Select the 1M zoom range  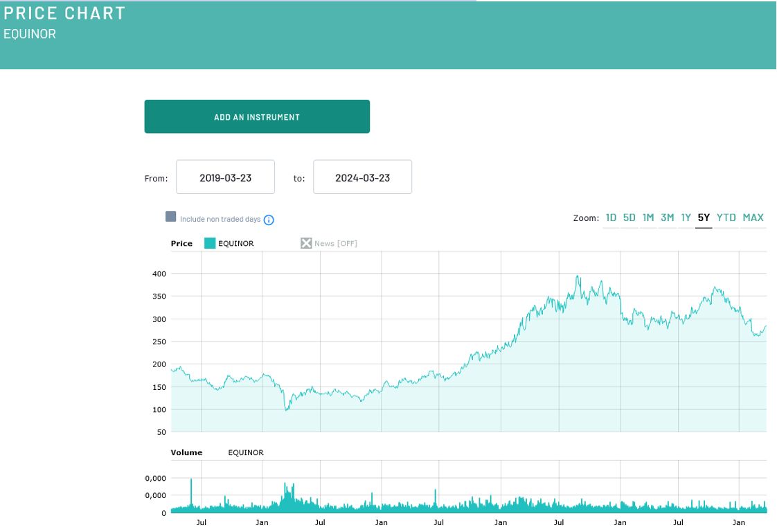click(648, 218)
